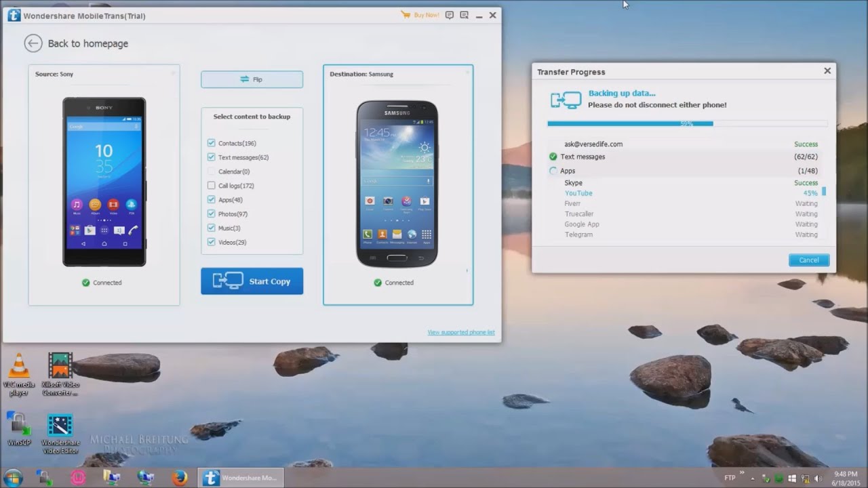Click the transfer progress bar
The width and height of the screenshot is (868, 488).
687,124
